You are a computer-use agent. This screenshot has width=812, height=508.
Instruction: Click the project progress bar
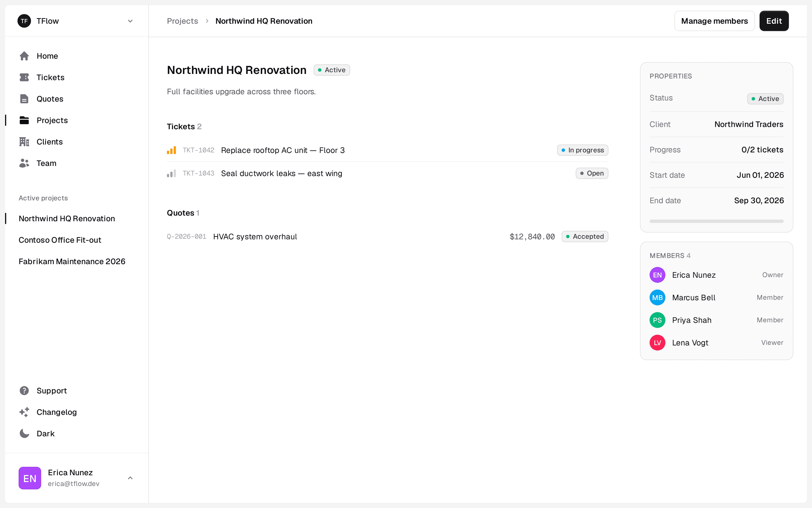click(716, 222)
